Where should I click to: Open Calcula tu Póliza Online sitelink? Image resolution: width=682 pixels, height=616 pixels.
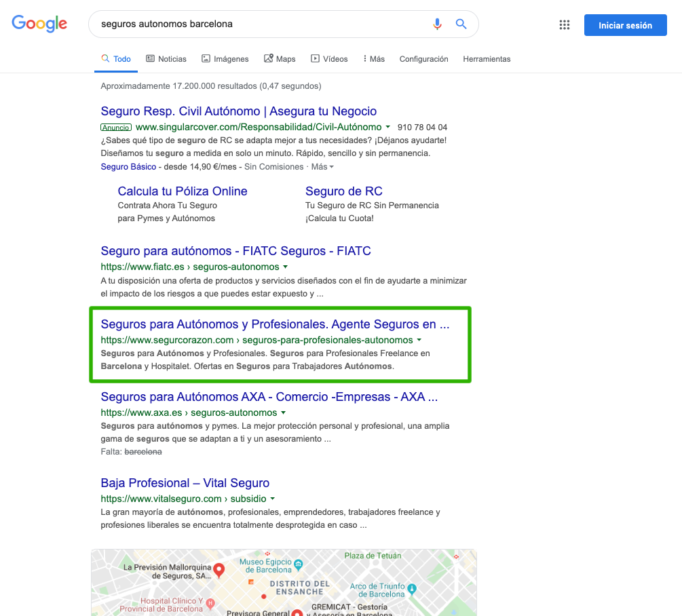(x=183, y=191)
